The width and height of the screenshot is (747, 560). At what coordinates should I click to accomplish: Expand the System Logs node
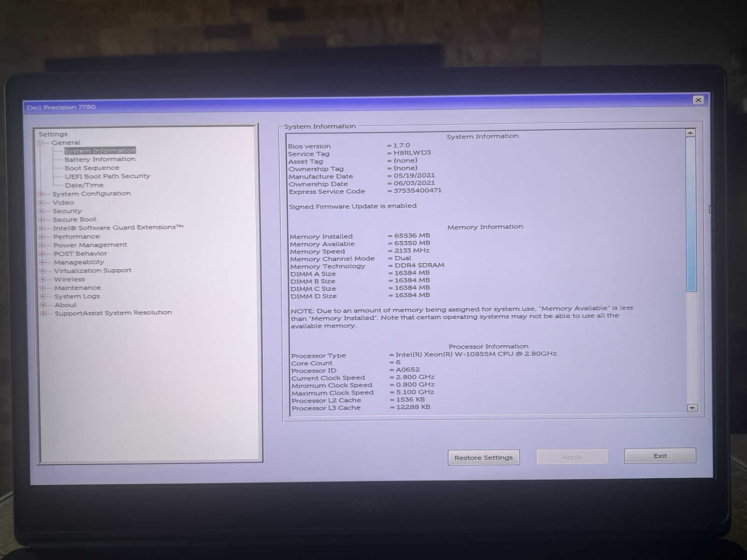(43, 296)
